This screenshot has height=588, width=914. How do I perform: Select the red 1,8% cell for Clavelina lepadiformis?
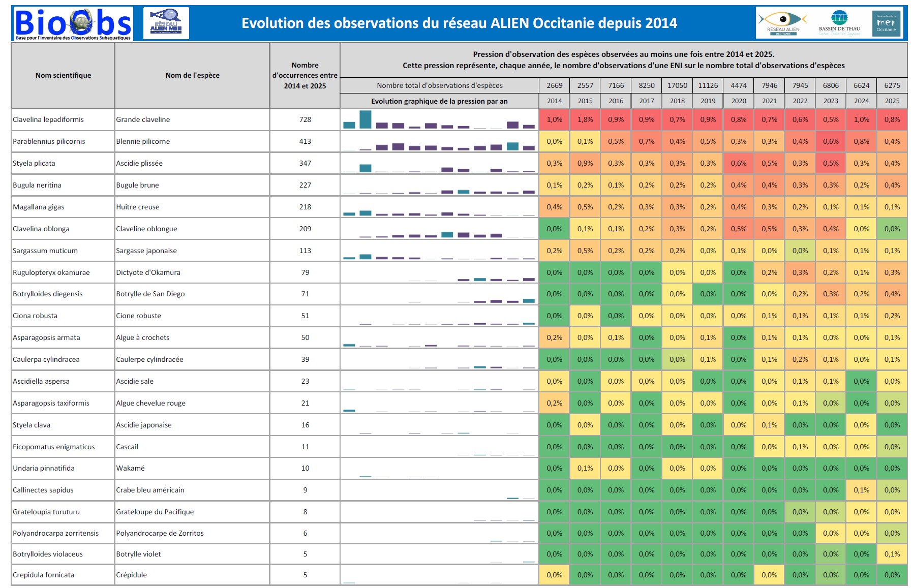tap(585, 120)
